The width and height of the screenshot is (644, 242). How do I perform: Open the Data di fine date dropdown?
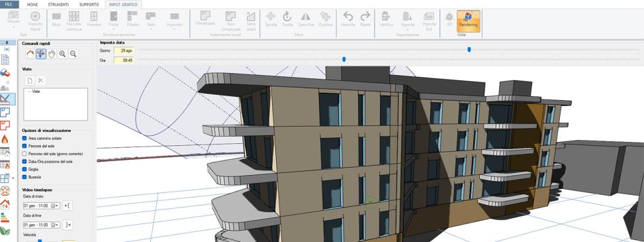(x=57, y=225)
